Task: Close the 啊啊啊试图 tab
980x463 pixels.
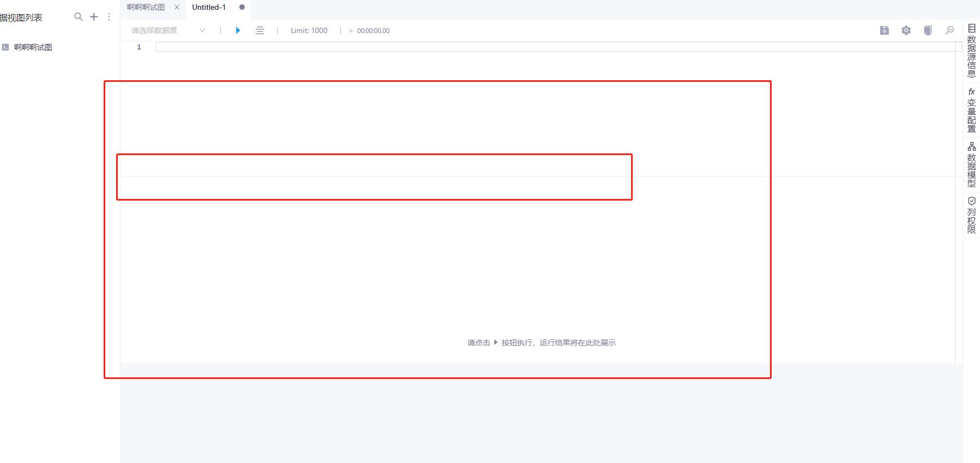Action: 176,7
